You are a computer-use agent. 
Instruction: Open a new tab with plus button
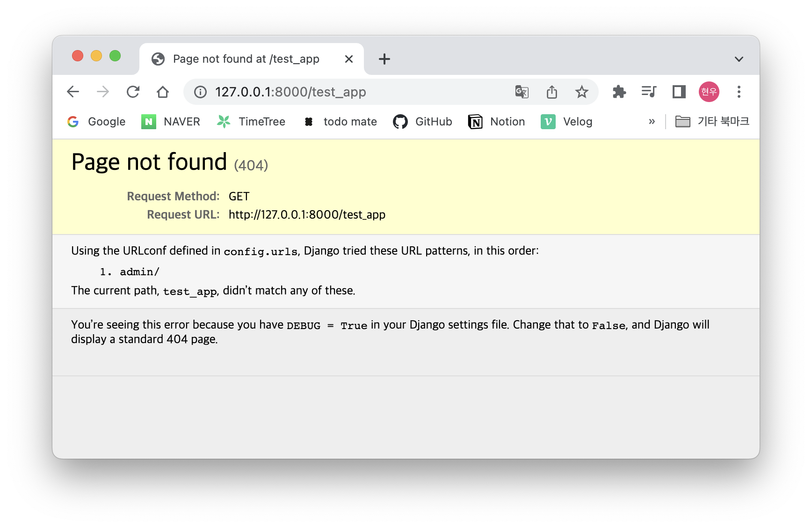(x=384, y=59)
